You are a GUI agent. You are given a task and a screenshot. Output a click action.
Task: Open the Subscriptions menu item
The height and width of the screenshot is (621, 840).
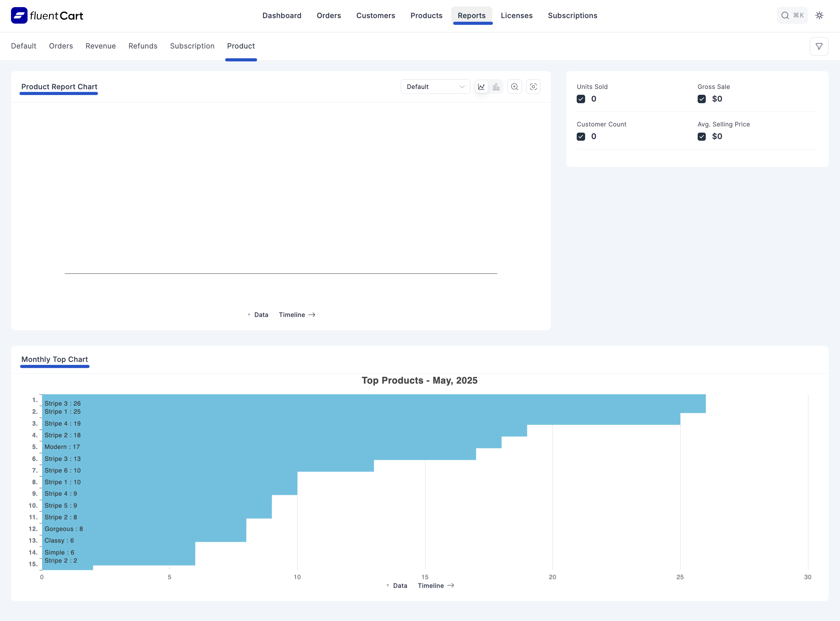point(573,16)
